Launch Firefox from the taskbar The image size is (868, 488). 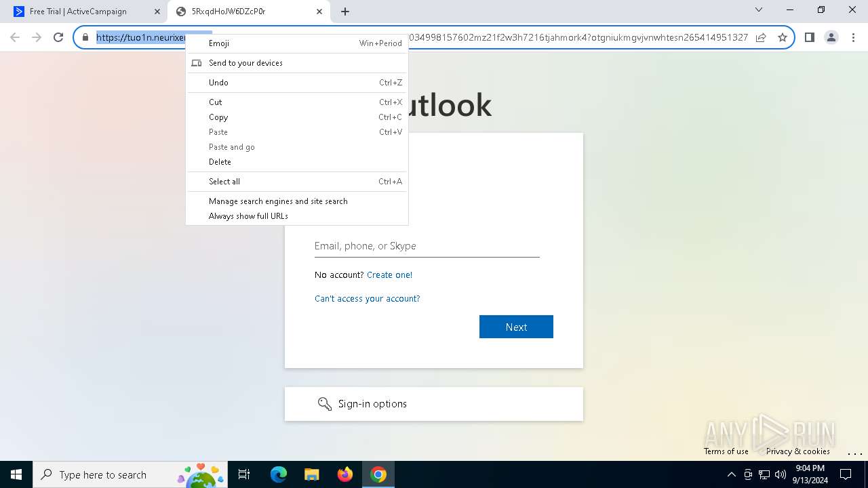pos(345,474)
